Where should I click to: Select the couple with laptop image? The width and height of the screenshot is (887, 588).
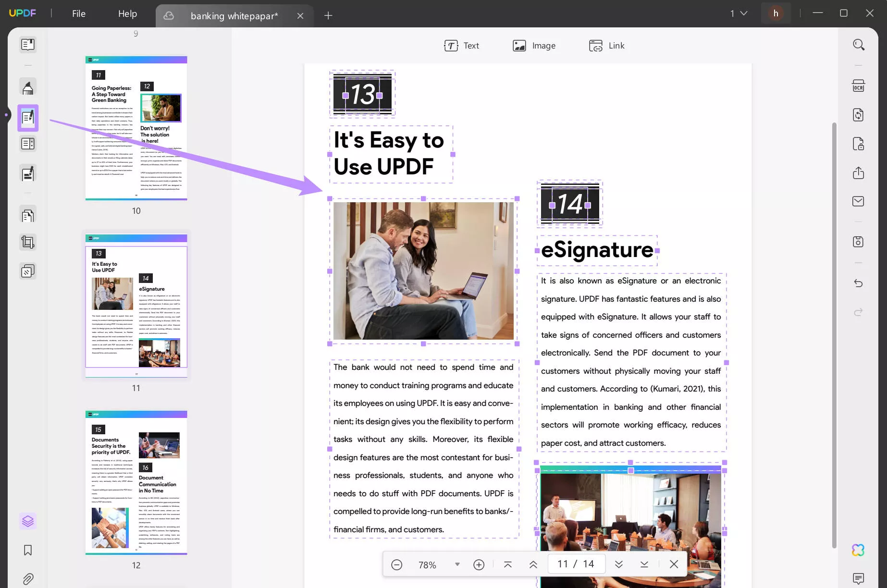(423, 271)
